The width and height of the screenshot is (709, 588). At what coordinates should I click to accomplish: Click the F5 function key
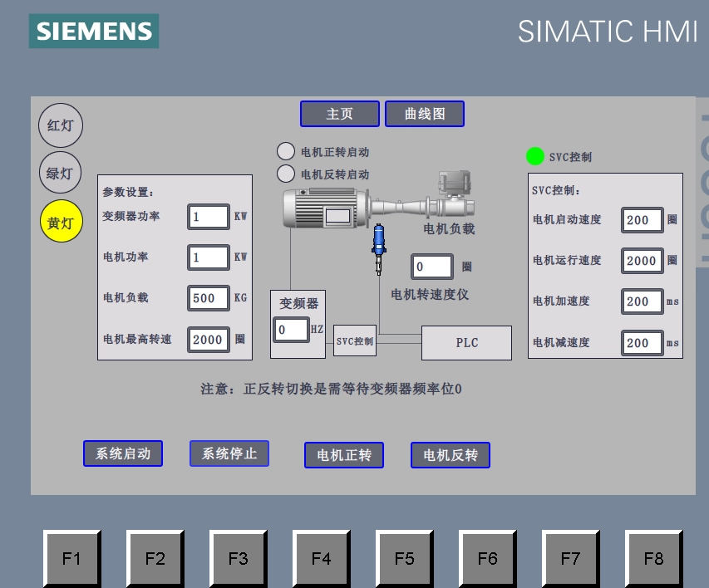point(405,559)
